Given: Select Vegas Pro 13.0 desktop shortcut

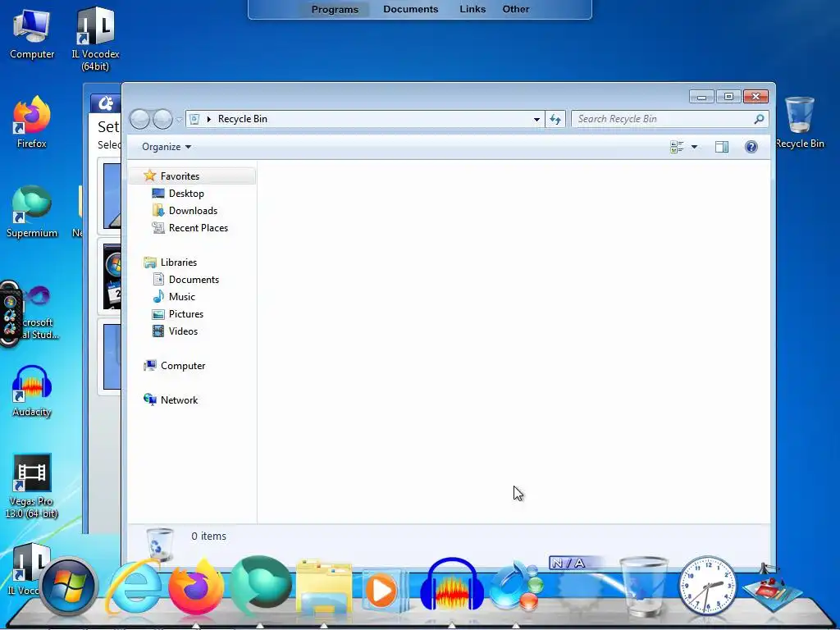Looking at the screenshot, I should pos(32,486).
